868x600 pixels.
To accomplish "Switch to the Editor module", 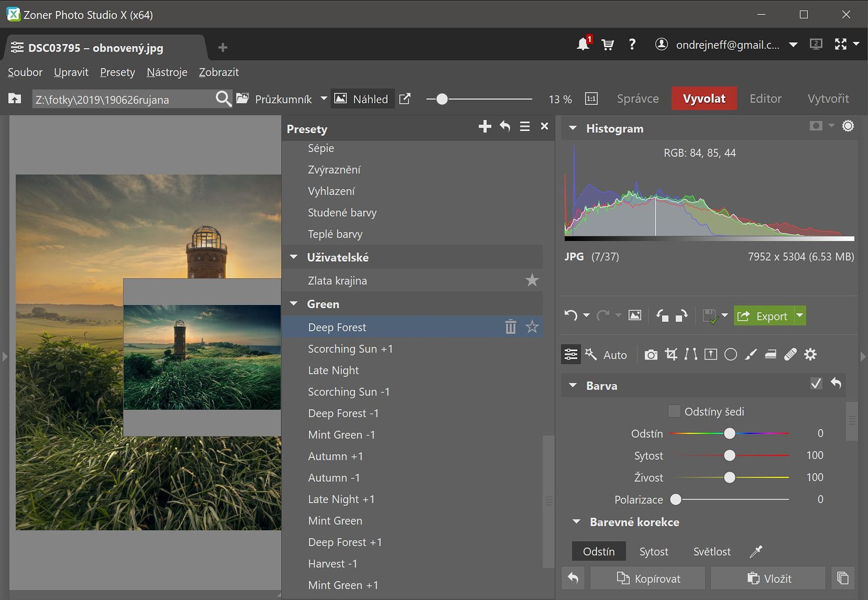I will [x=765, y=99].
